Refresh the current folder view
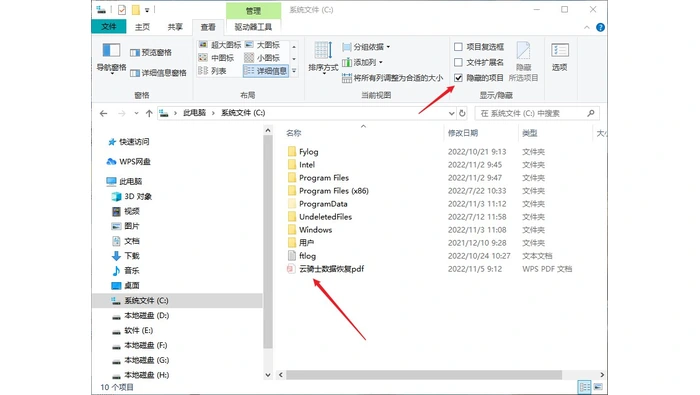The width and height of the screenshot is (700, 395). (462, 113)
